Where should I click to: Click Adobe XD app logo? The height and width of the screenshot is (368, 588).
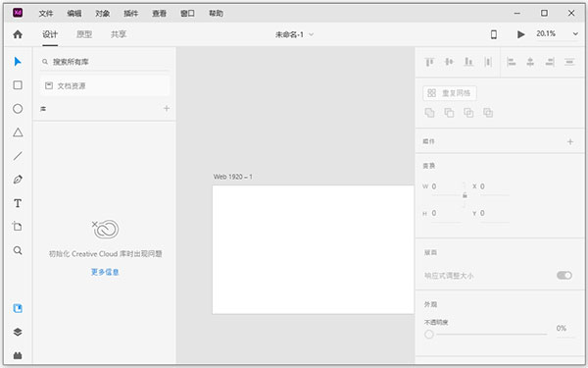18,13
